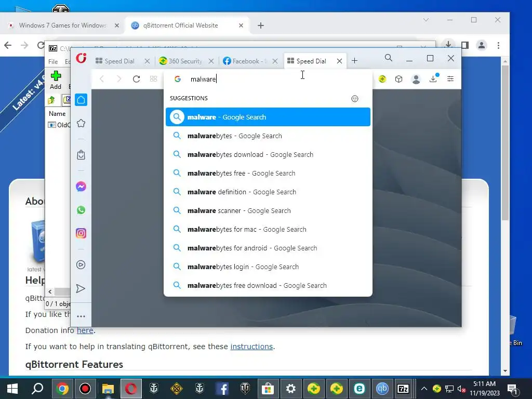
Task: Choose 'malwarebytes login' suggestion
Action: (268, 267)
